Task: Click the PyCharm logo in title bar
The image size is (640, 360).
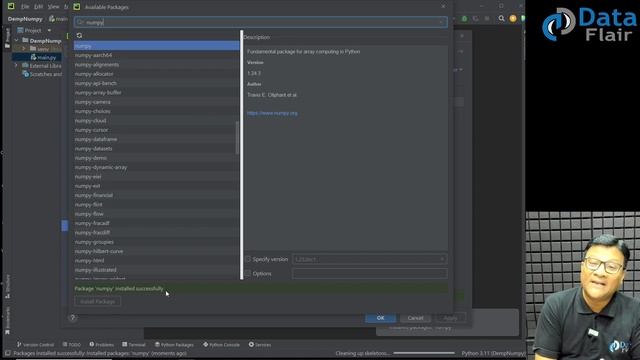Action: 11,7
